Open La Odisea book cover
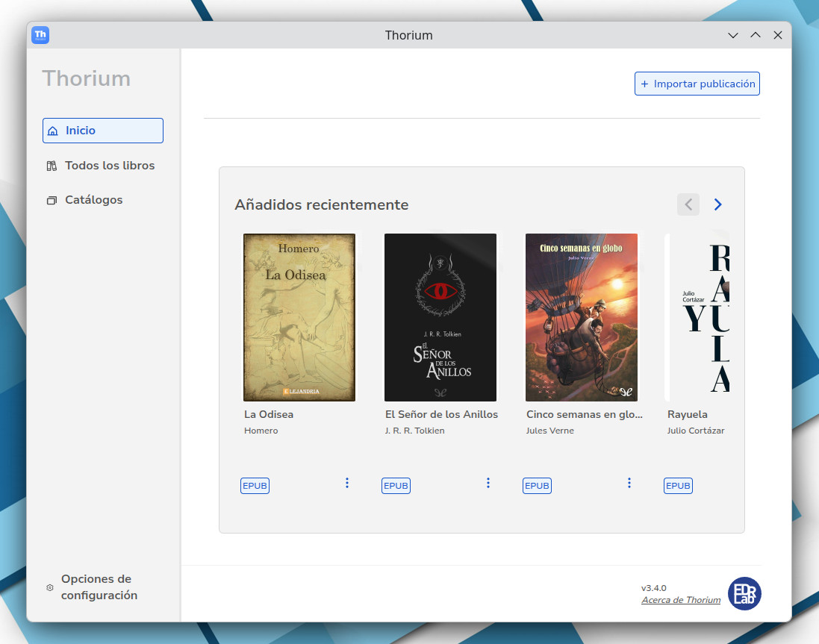 299,317
